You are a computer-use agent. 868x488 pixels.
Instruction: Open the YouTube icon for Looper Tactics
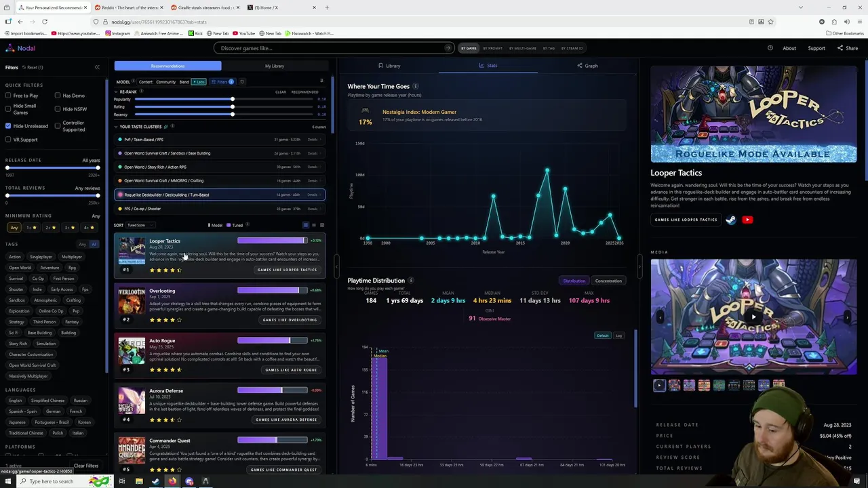[x=747, y=220]
